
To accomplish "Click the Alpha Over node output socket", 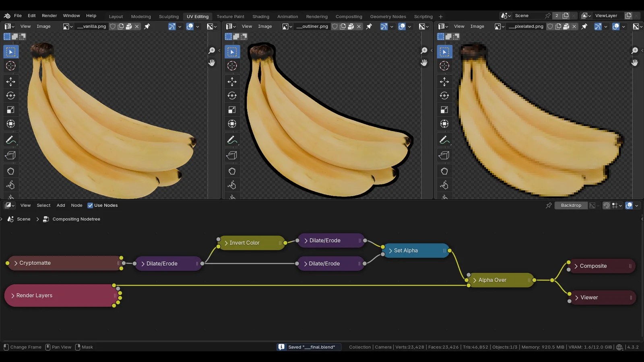I will pyautogui.click(x=534, y=280).
